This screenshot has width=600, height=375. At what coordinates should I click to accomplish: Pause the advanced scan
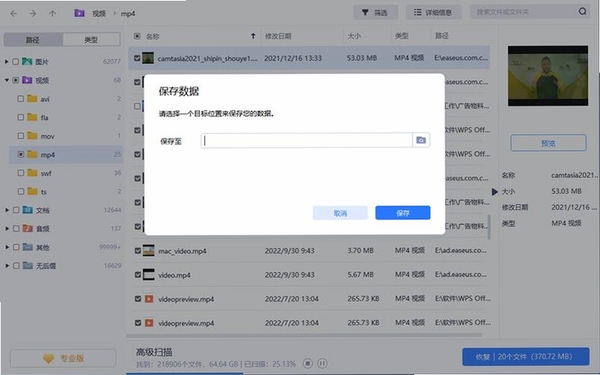[x=322, y=363]
